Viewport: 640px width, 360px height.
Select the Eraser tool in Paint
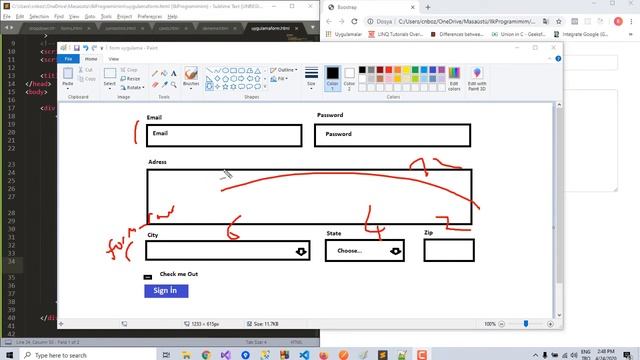(155, 84)
